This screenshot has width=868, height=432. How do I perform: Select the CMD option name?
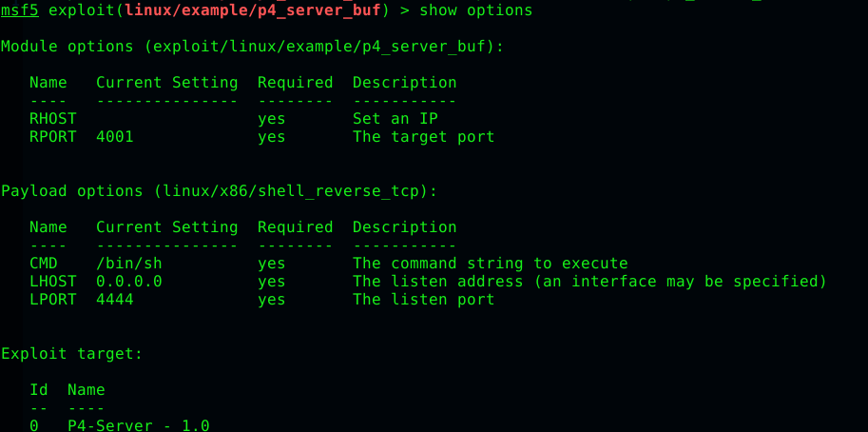[x=44, y=263]
